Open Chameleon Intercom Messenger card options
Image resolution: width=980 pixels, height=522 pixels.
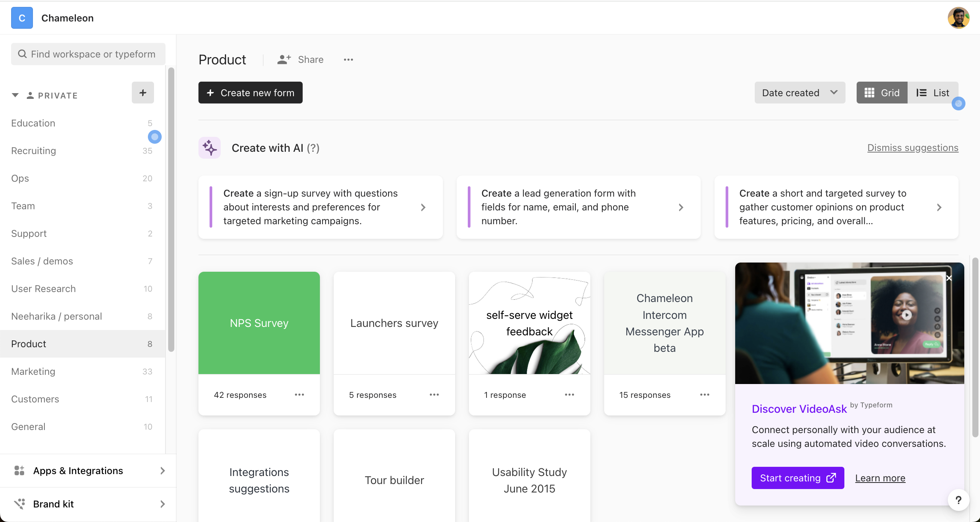[705, 395]
